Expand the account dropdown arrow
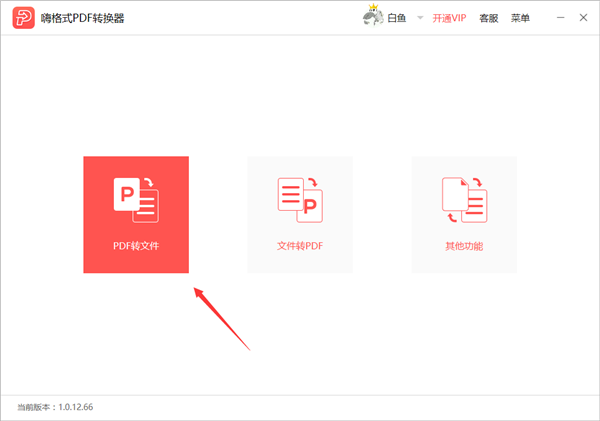Image resolution: width=600 pixels, height=421 pixels. click(420, 18)
